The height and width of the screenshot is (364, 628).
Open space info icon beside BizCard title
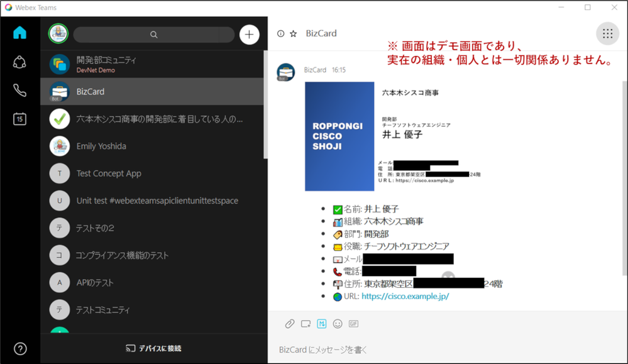coord(281,34)
